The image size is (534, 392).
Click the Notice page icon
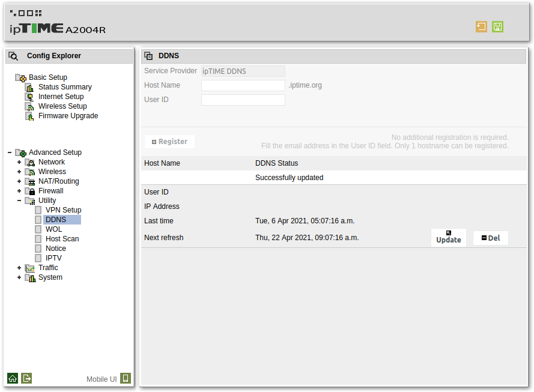point(38,249)
